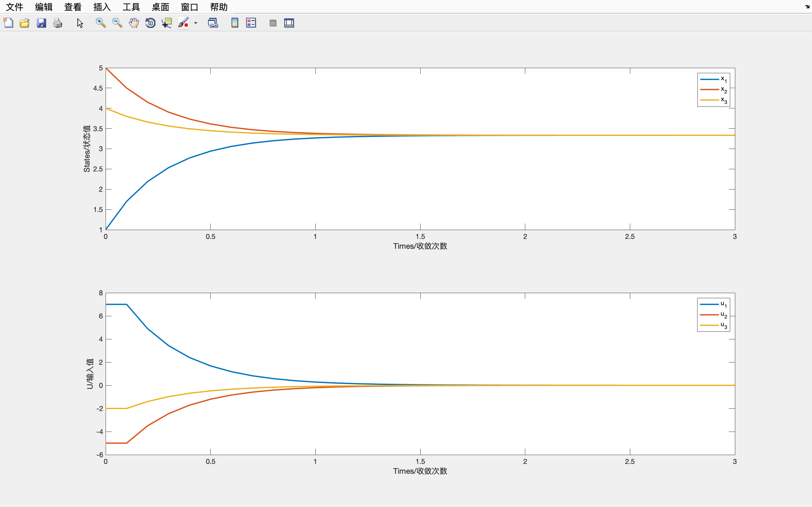Click the x1 x2 x3 legend box
This screenshot has width=812, height=507.
[713, 90]
